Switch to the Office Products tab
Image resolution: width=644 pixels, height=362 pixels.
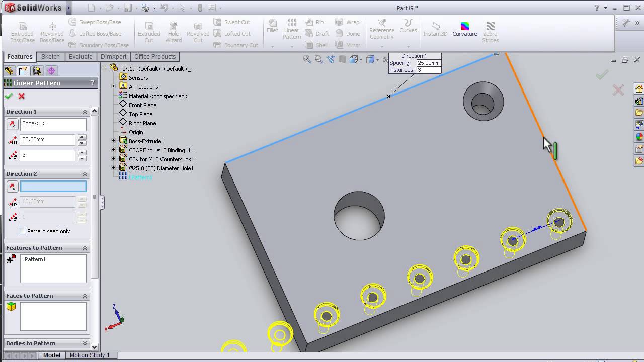[x=155, y=57]
